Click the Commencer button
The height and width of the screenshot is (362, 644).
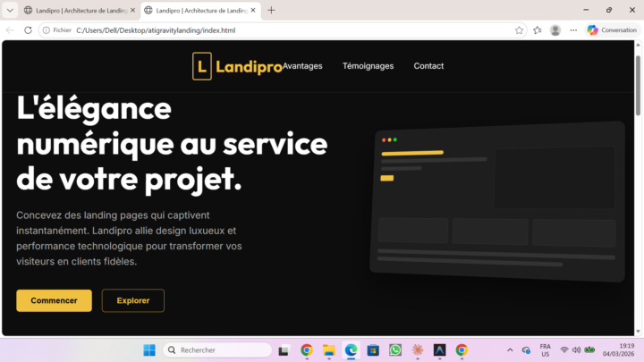(55, 300)
